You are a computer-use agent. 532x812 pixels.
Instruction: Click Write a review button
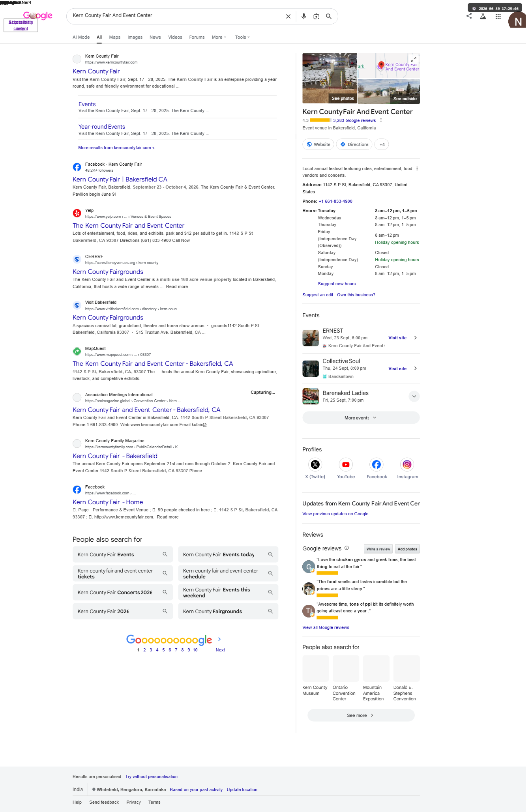[378, 549]
